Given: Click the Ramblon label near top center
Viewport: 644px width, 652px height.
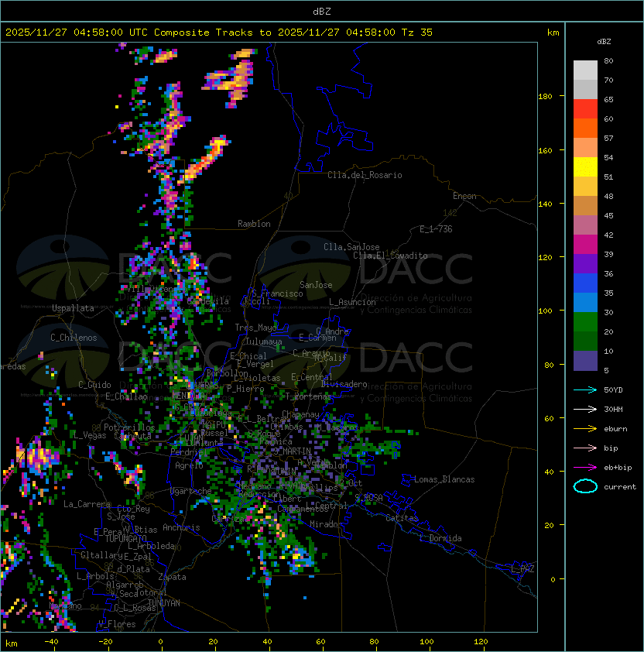Looking at the screenshot, I should (254, 224).
